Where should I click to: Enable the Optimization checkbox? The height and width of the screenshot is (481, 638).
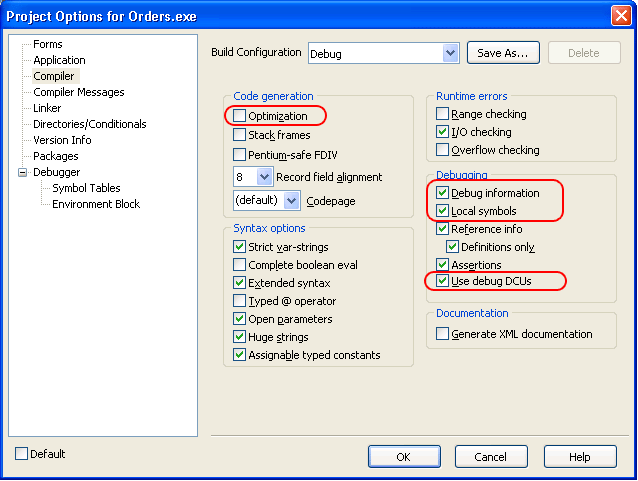pos(240,116)
